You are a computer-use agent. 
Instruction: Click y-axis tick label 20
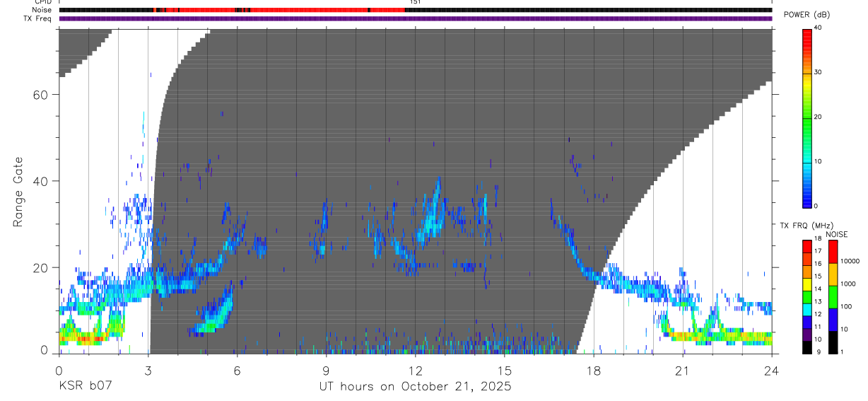coord(40,267)
